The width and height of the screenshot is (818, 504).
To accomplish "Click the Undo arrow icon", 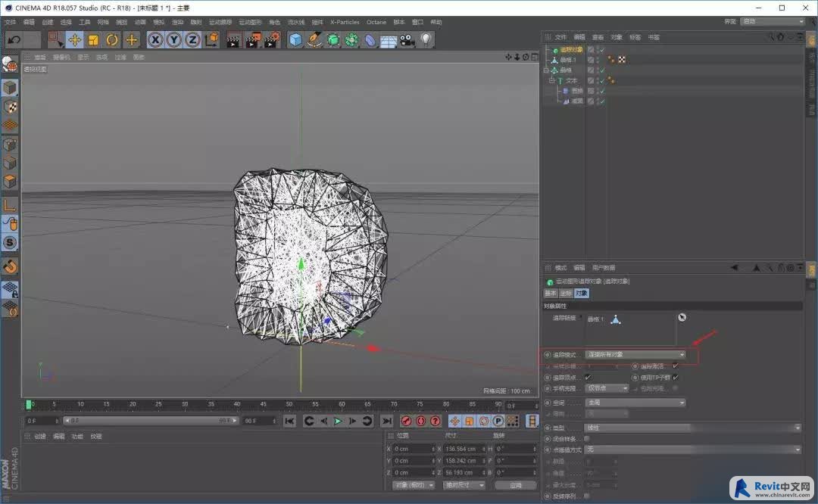I will pos(14,39).
